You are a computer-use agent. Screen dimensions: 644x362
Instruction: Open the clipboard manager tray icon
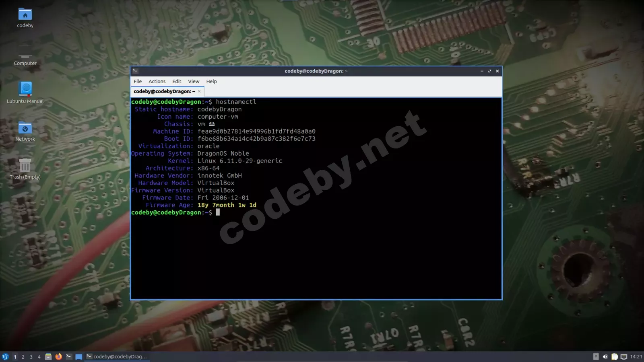click(x=615, y=357)
